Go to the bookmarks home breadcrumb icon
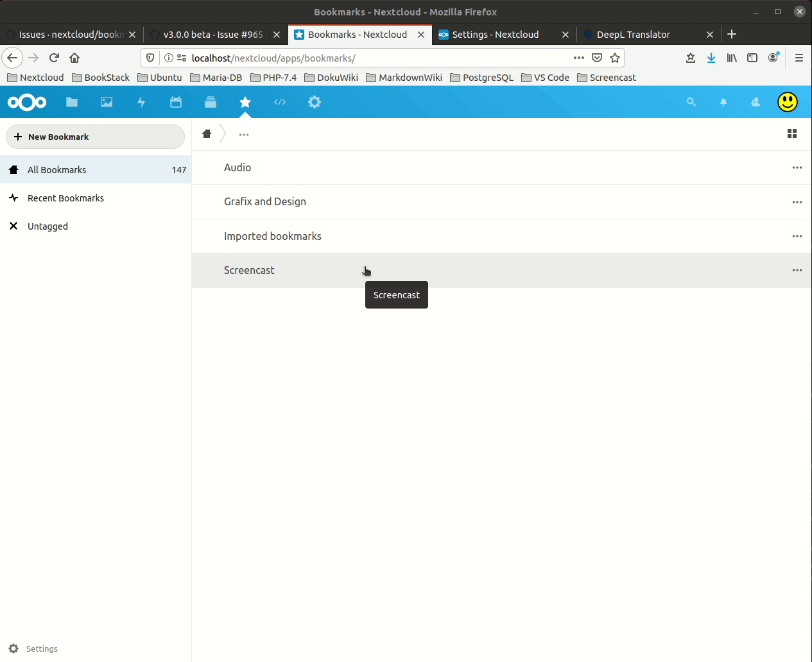 pos(207,133)
